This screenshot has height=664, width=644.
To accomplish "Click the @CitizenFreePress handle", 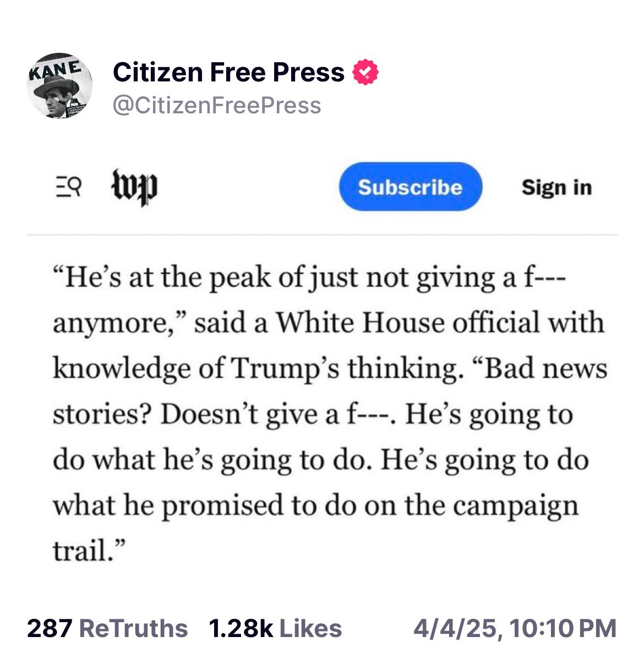I will click(x=217, y=105).
